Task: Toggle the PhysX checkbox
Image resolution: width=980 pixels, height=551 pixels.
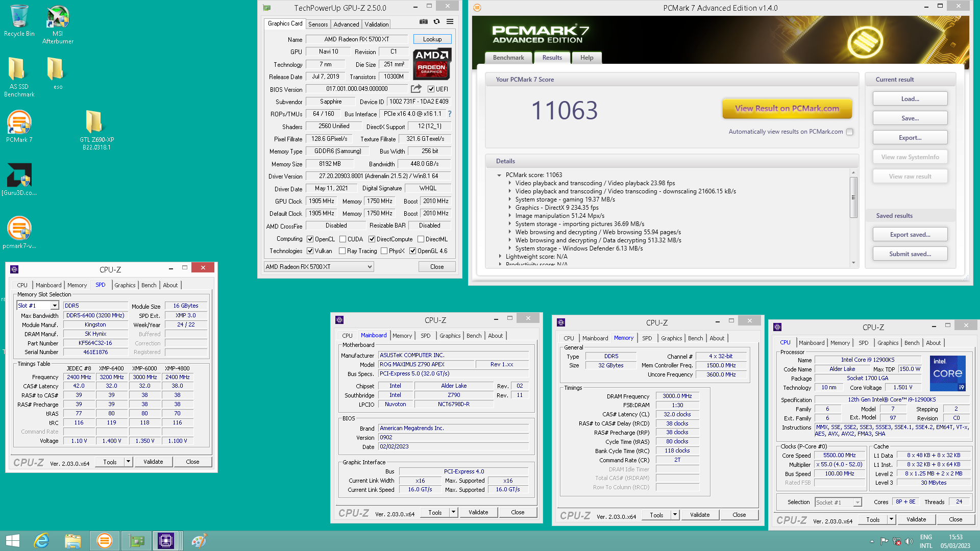Action: [x=384, y=251]
